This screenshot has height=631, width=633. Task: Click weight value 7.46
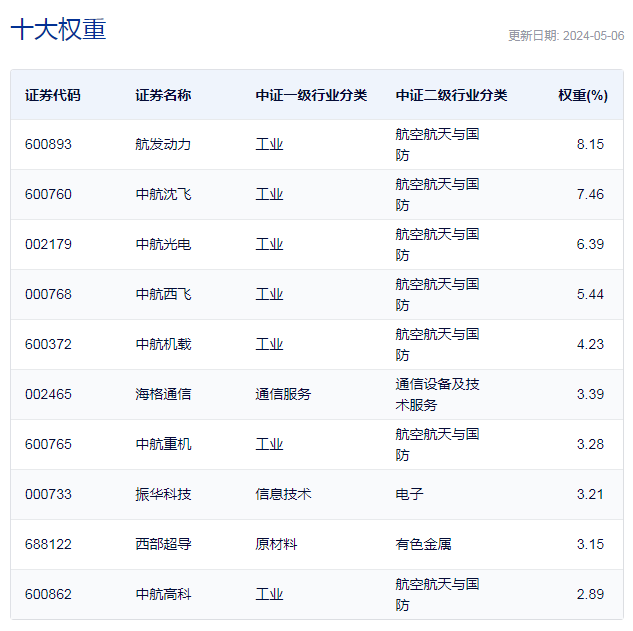(x=590, y=194)
